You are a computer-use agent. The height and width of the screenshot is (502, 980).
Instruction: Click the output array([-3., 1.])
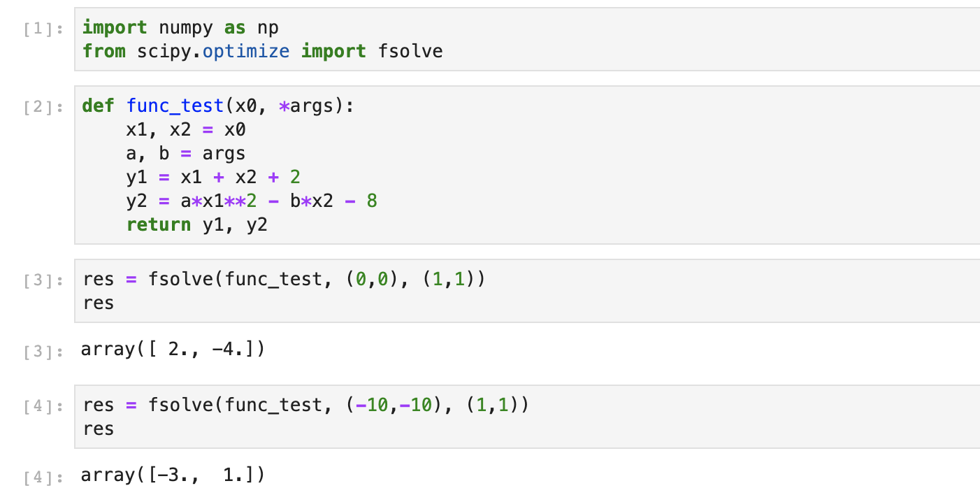tap(173, 475)
